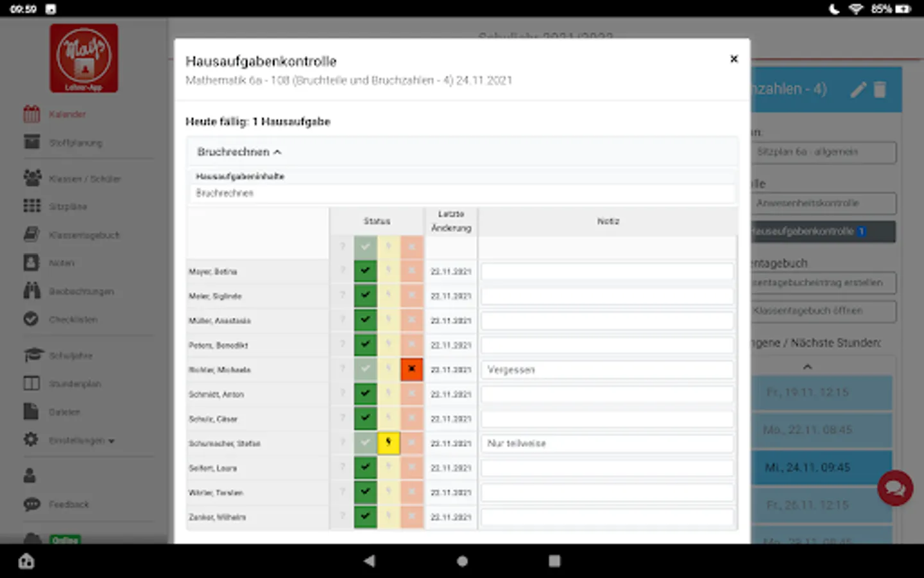Screen dimensions: 924x578
Task: Select lesson Fr., 26.11. 12:15
Action: (x=821, y=505)
